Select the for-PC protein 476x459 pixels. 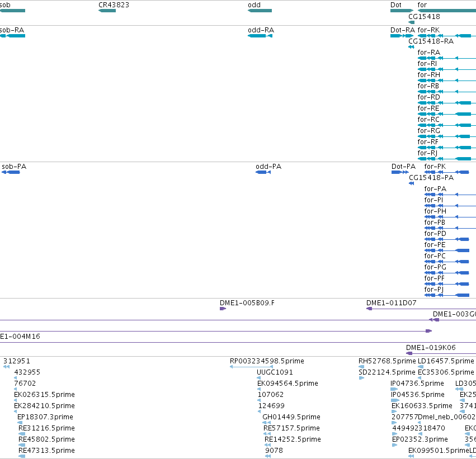[x=447, y=262]
